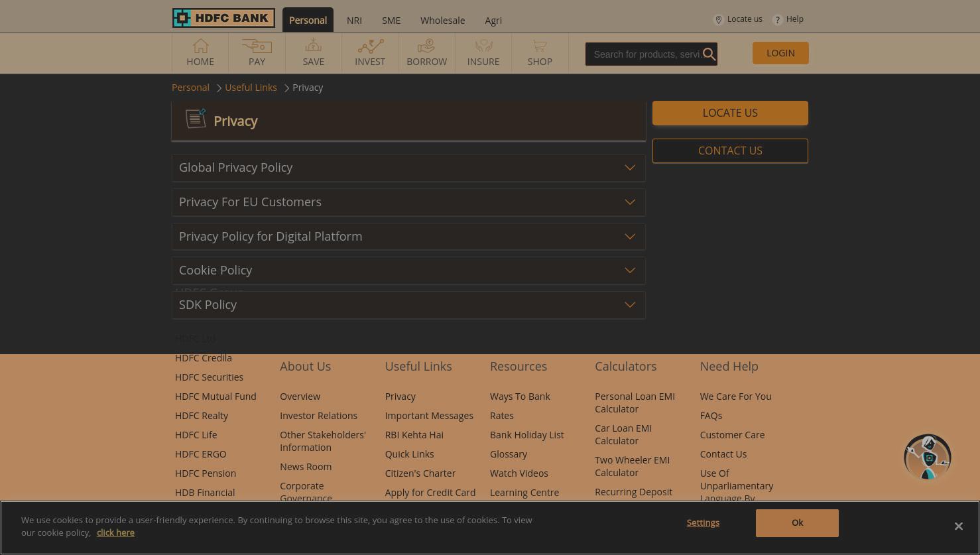Switch to the Agri tab
Viewport: 980px width, 555px height.
point(493,21)
